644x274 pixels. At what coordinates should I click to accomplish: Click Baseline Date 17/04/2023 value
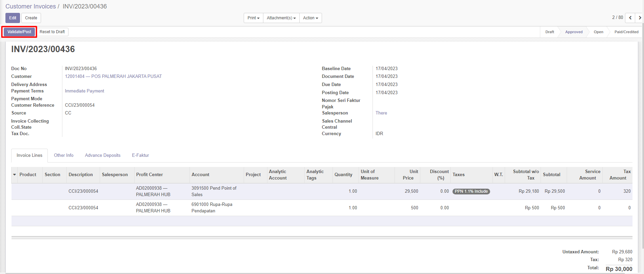point(386,68)
